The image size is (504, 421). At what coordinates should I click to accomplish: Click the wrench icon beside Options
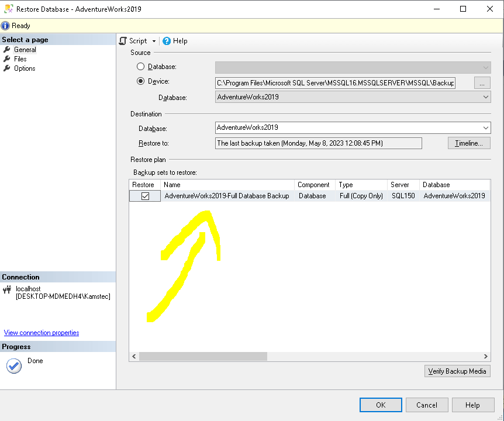(7, 68)
